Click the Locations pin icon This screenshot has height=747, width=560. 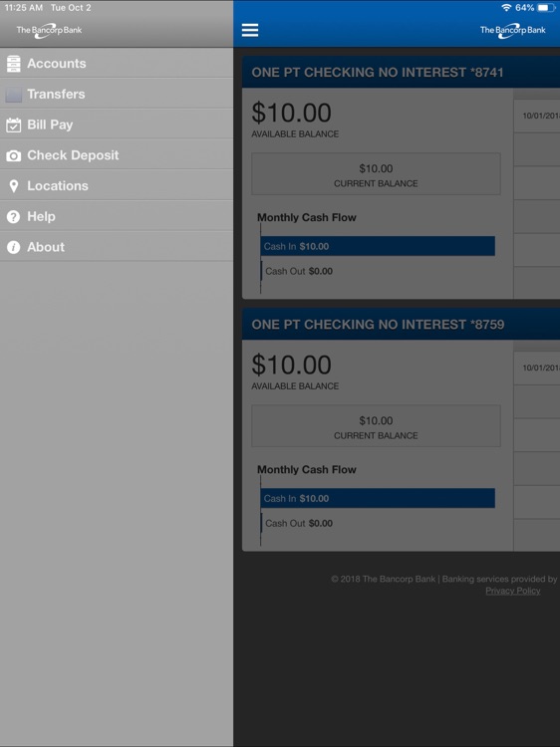click(13, 186)
